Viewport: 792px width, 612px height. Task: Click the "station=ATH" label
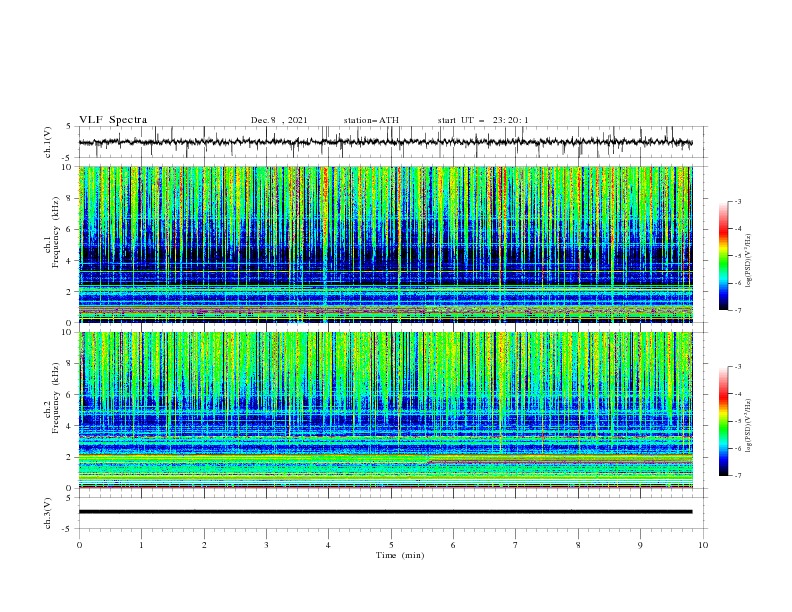(371, 120)
